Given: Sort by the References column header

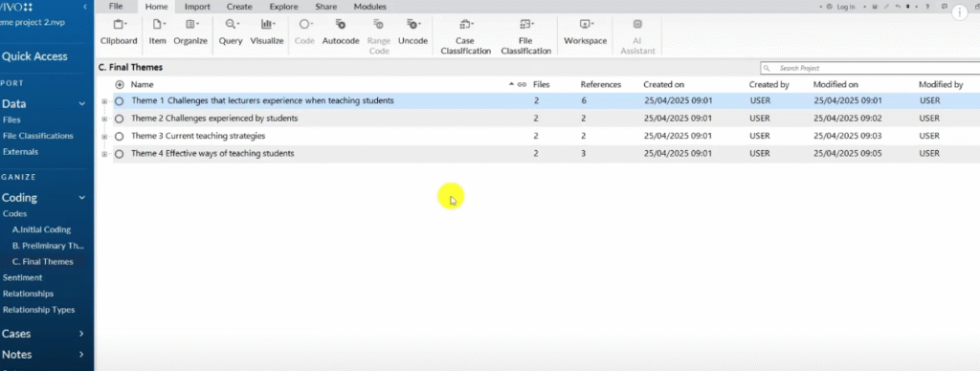Looking at the screenshot, I should (x=601, y=84).
